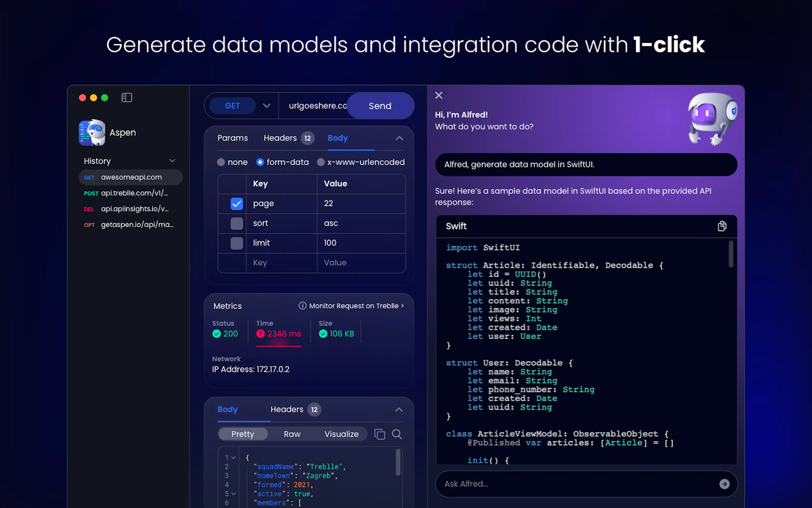
Task: Switch to the Params tab
Action: [x=232, y=138]
